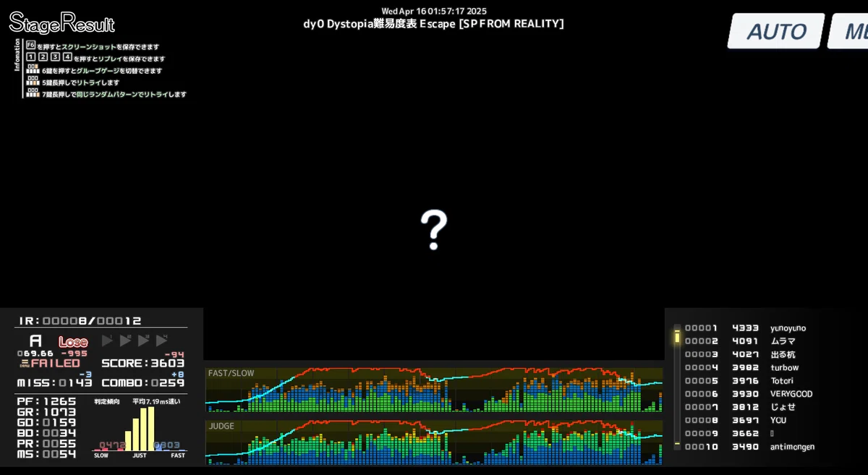868x475 pixels.
Task: Click the FAST count 0803
Action: tap(167, 445)
